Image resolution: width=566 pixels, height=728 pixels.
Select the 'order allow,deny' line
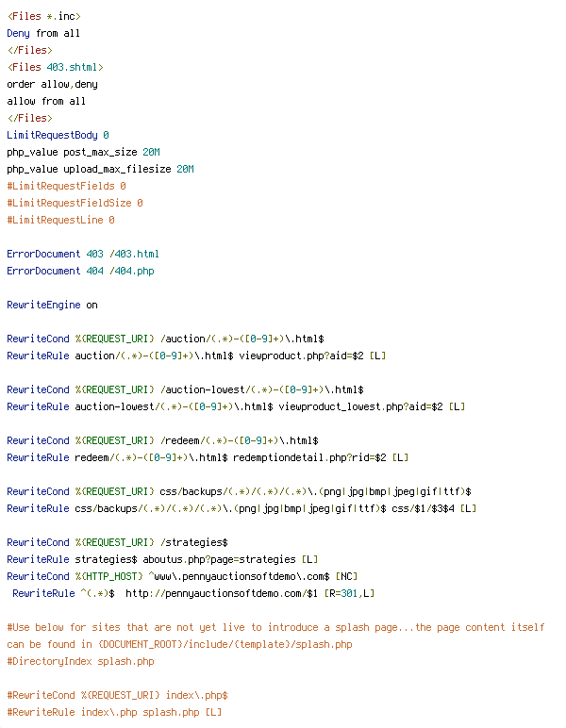(x=53, y=85)
